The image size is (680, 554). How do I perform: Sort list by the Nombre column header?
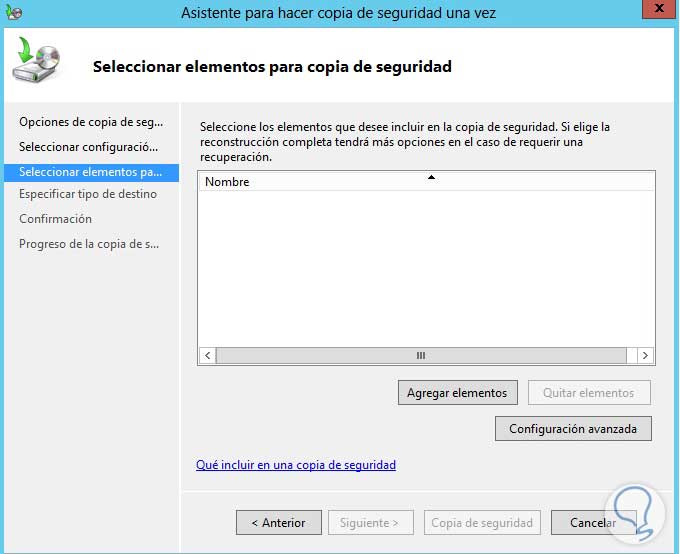tap(426, 181)
